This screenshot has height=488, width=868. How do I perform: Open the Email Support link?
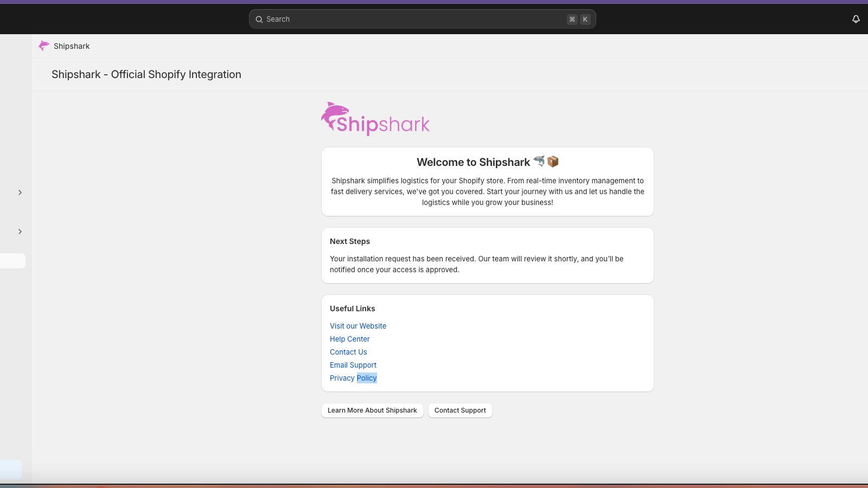(x=353, y=365)
